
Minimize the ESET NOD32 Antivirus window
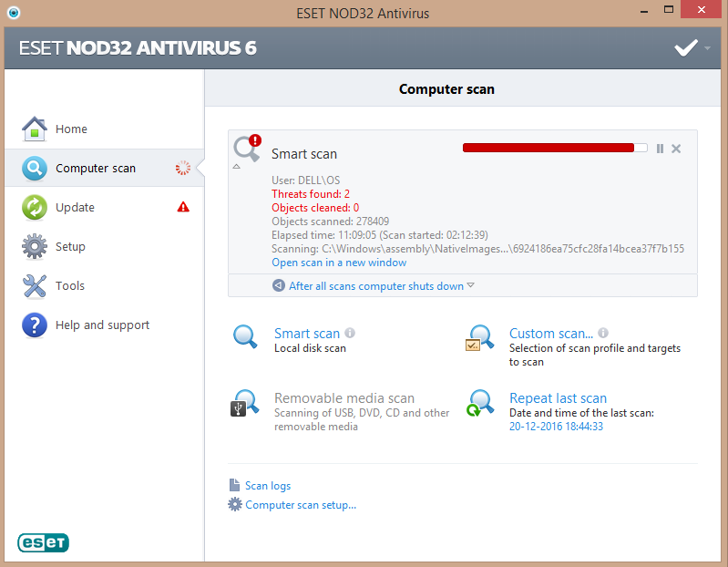(x=643, y=10)
